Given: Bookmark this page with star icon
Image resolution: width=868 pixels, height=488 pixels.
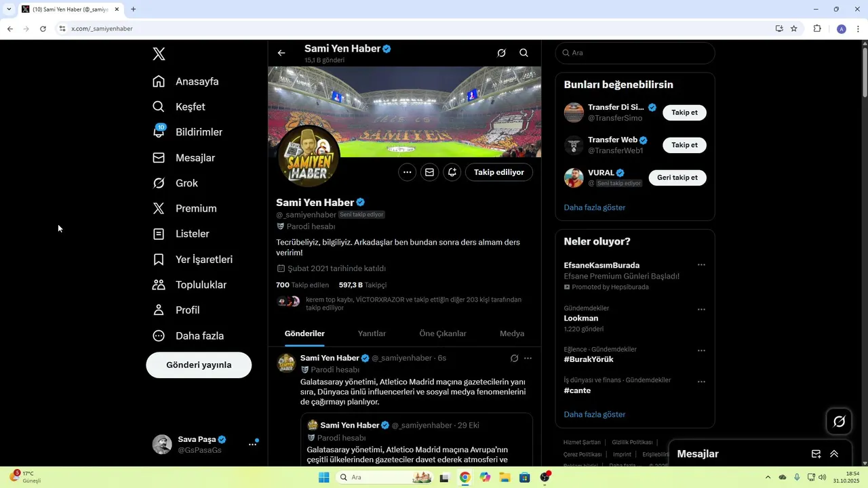Looking at the screenshot, I should click(x=794, y=28).
